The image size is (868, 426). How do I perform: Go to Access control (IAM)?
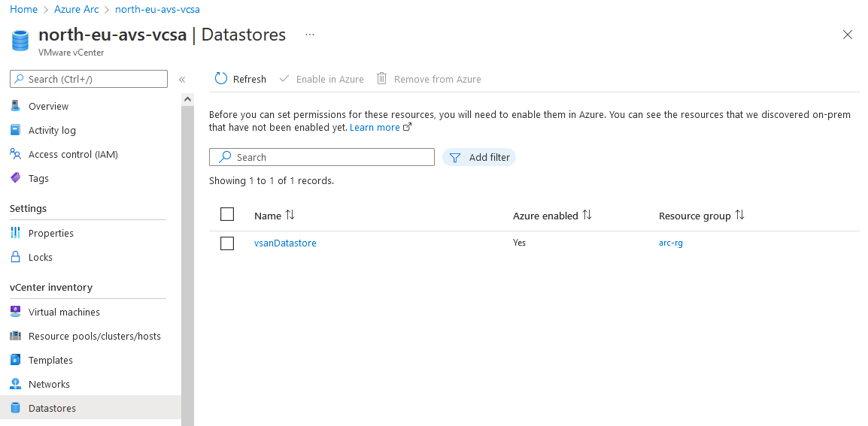click(73, 154)
